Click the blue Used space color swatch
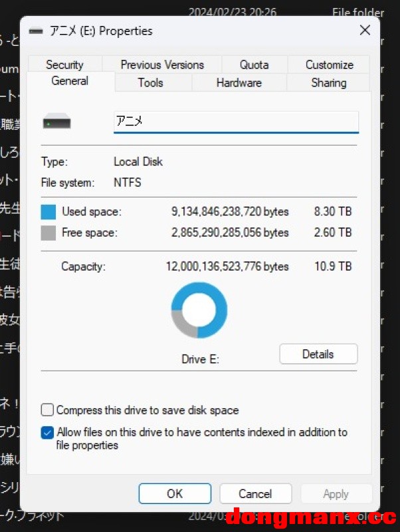 pyautogui.click(x=49, y=212)
